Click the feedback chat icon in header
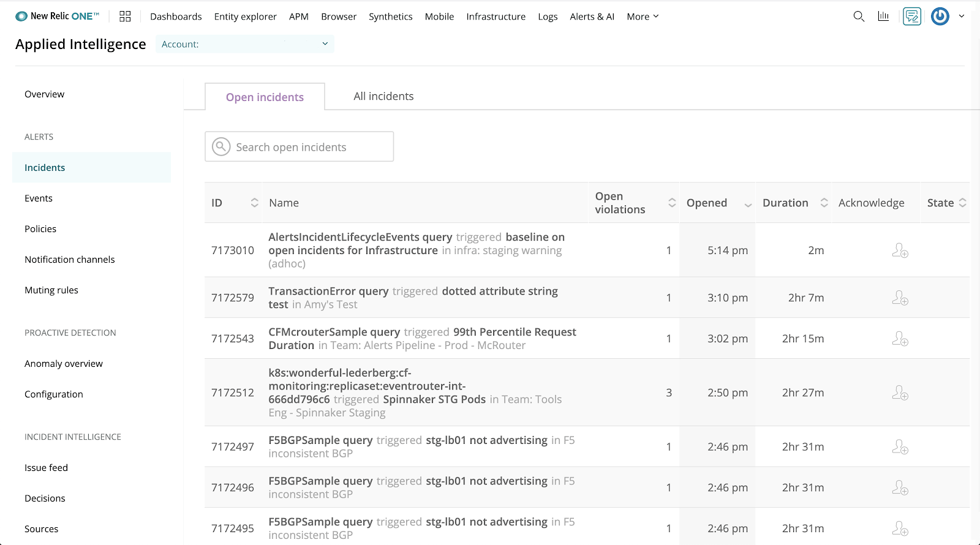This screenshot has width=980, height=545. [x=911, y=17]
